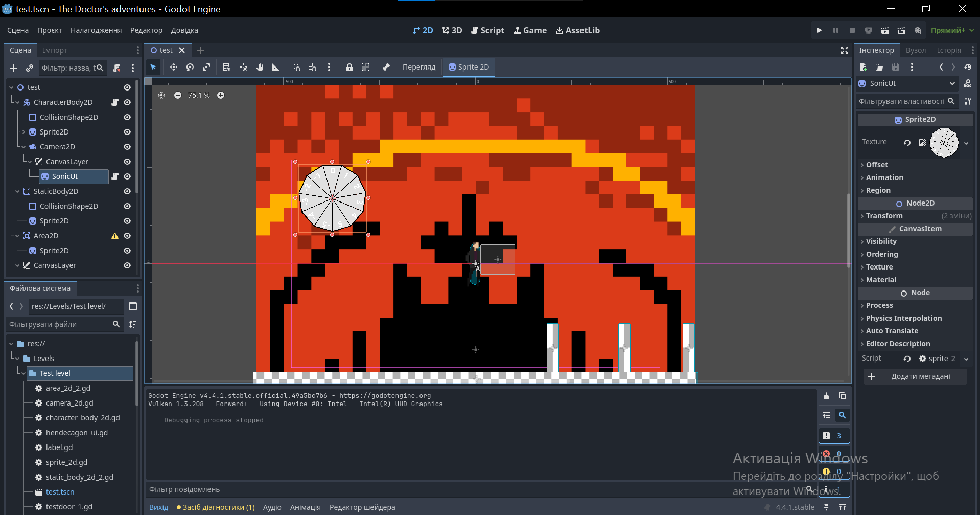Open Inspector property tools menu

coord(967,101)
